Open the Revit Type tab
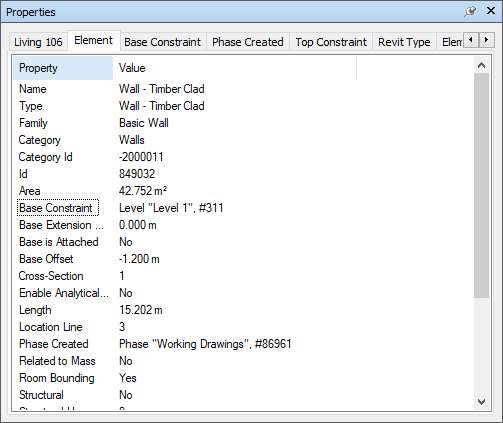The width and height of the screenshot is (503, 423). coord(404,42)
